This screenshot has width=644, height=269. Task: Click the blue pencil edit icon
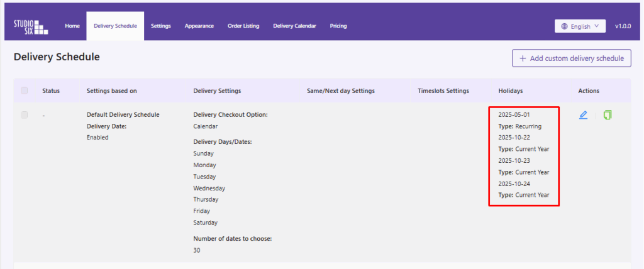[583, 115]
